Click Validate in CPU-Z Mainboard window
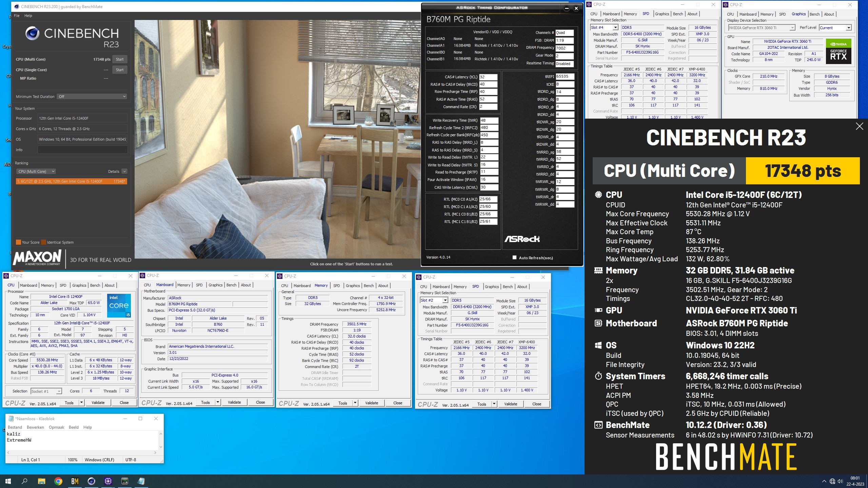This screenshot has width=868, height=488. point(234,402)
